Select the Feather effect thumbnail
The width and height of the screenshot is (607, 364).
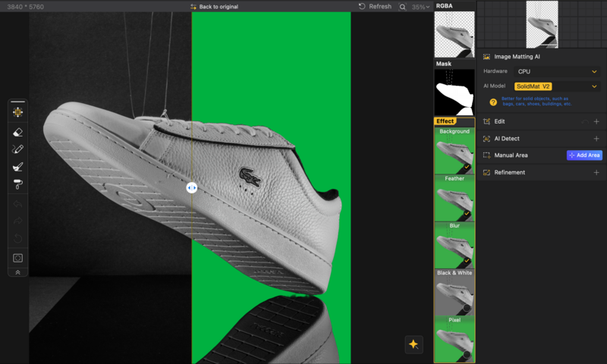[x=454, y=198]
